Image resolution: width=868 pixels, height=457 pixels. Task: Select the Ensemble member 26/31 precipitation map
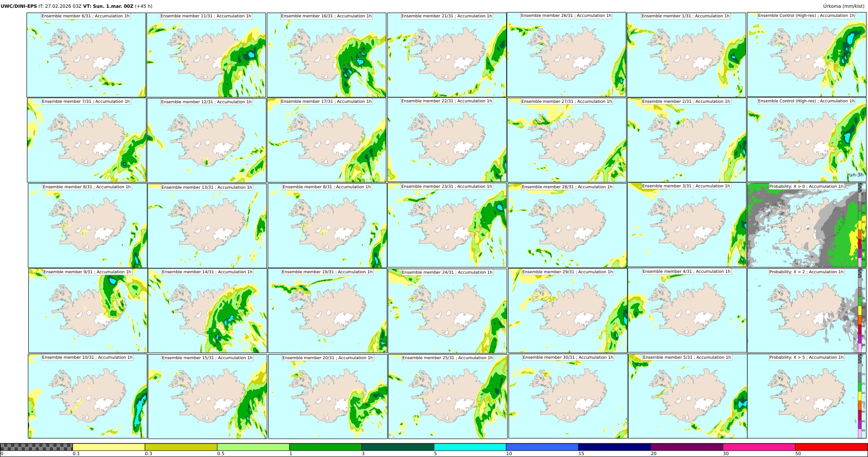(566, 54)
